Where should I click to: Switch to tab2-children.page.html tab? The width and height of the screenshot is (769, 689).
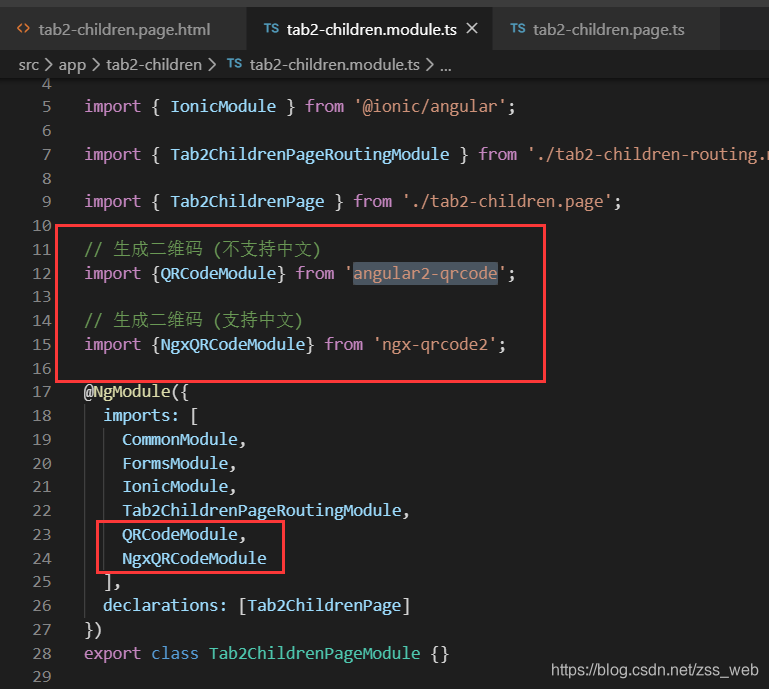coord(123,29)
